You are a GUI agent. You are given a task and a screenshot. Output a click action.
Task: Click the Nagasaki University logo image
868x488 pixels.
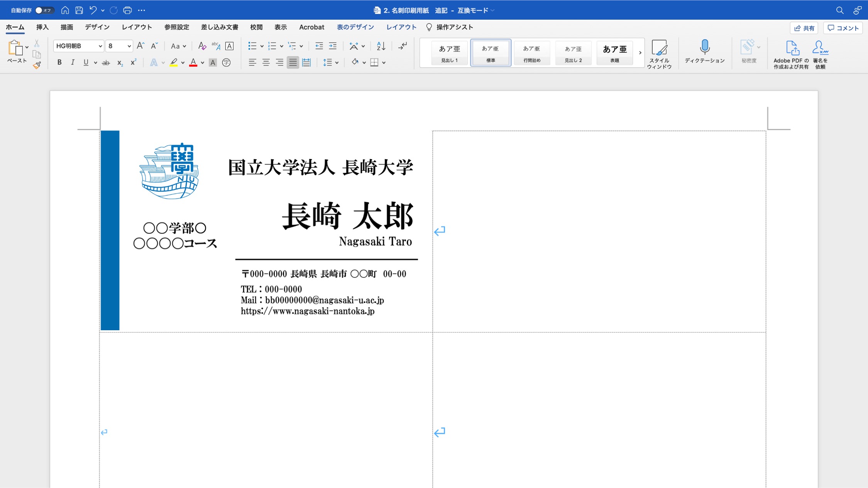point(169,171)
